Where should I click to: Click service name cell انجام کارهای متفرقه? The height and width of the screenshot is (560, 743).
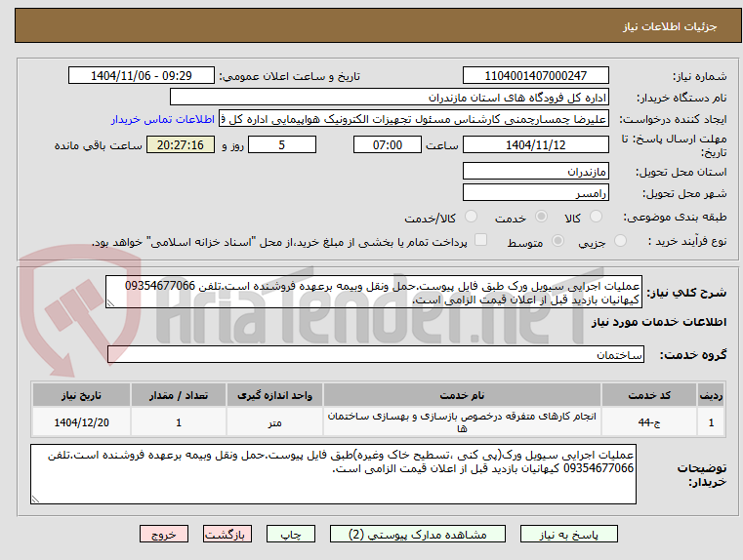[462, 422]
